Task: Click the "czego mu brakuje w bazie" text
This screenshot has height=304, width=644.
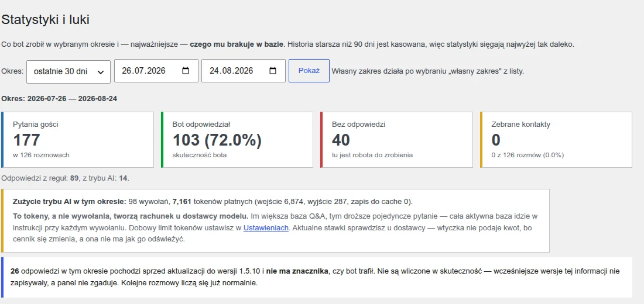Action: (236, 44)
